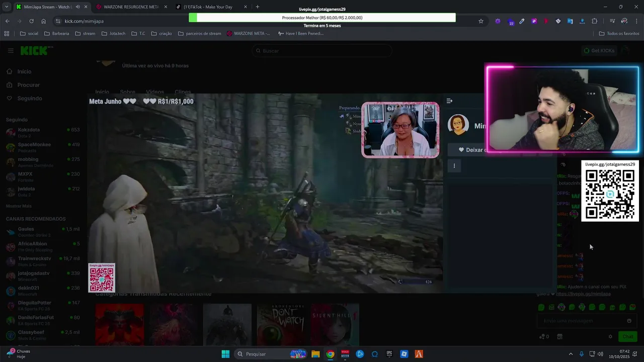Select the Silent Hill category thumbnail
This screenshot has height=362, width=644.
pos(335,324)
